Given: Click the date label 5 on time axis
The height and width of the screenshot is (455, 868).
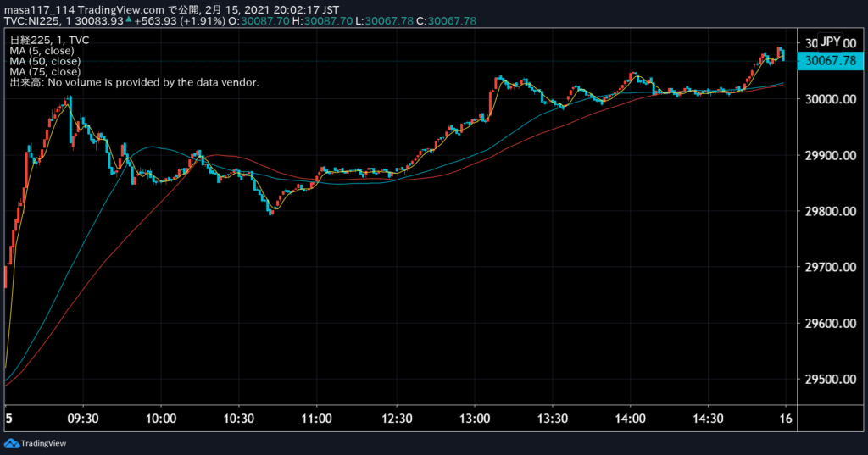Looking at the screenshot, I should [x=8, y=419].
